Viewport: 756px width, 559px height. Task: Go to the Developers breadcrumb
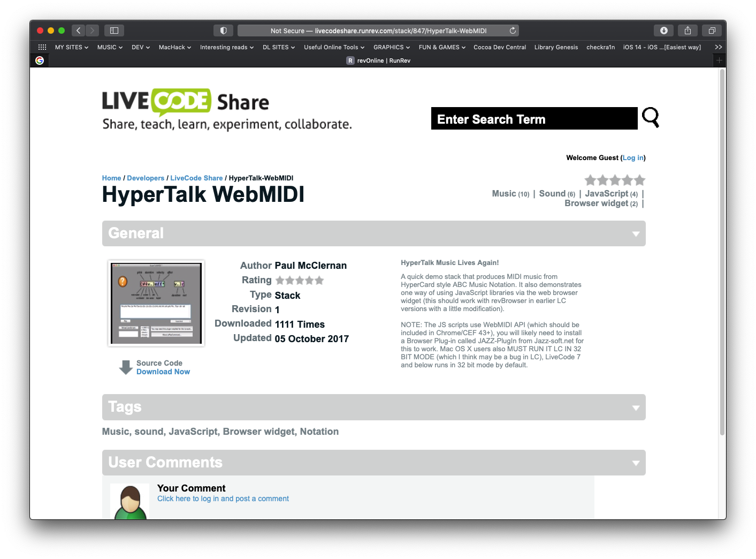pos(146,178)
